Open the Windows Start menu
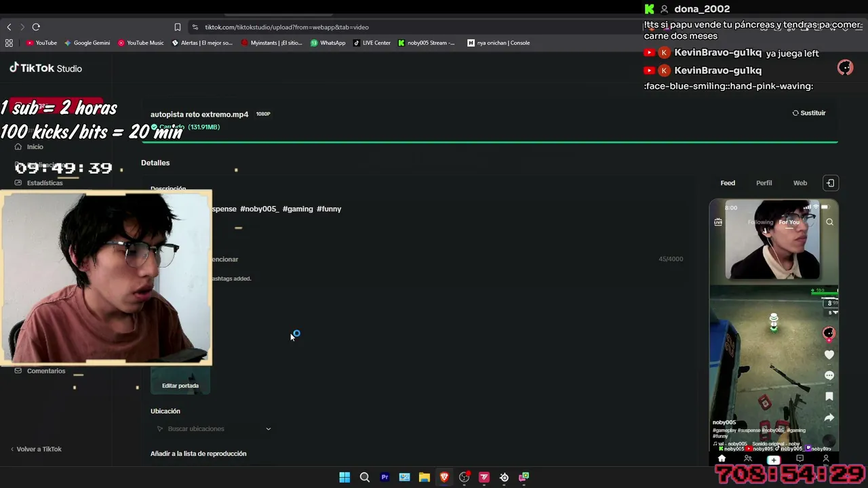The height and width of the screenshot is (488, 868). click(344, 477)
